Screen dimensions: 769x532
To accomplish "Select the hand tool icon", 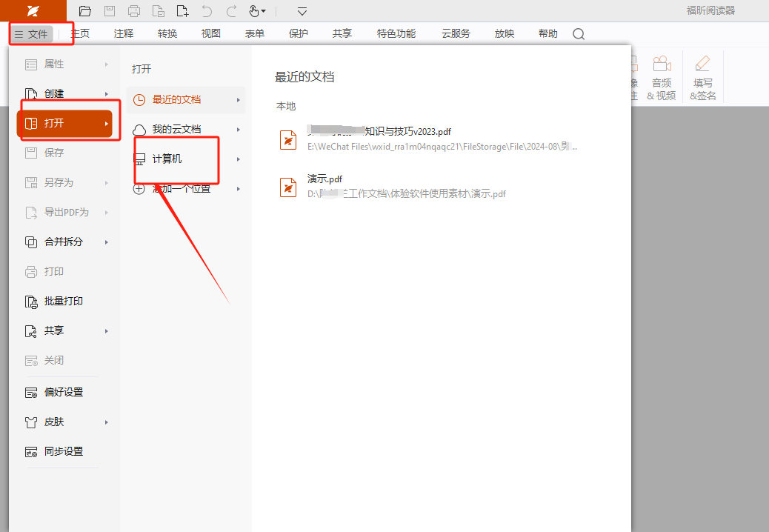I will pos(254,11).
